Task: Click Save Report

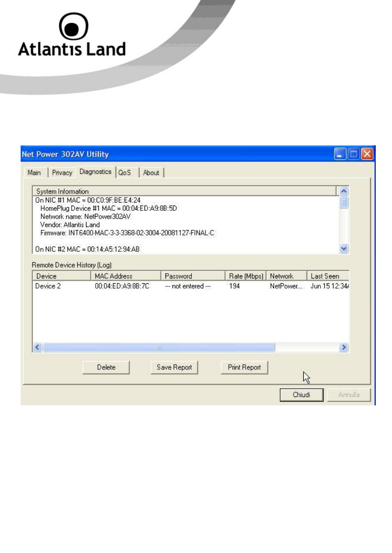Action: click(174, 368)
